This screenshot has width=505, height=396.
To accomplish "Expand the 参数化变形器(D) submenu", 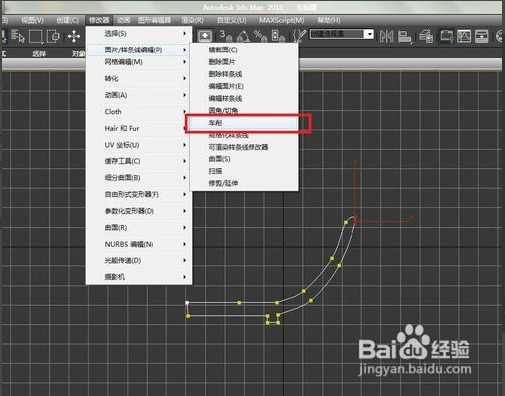I will (139, 211).
